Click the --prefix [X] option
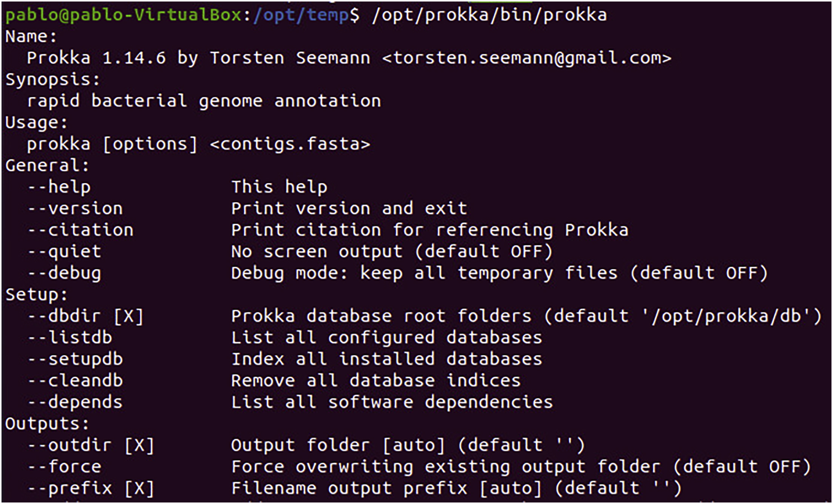The image size is (833, 504). point(91,489)
